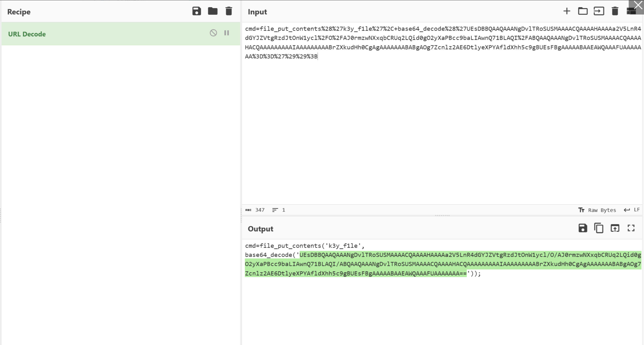Replace input with output
This screenshot has width=644, height=345.
pyautogui.click(x=615, y=228)
